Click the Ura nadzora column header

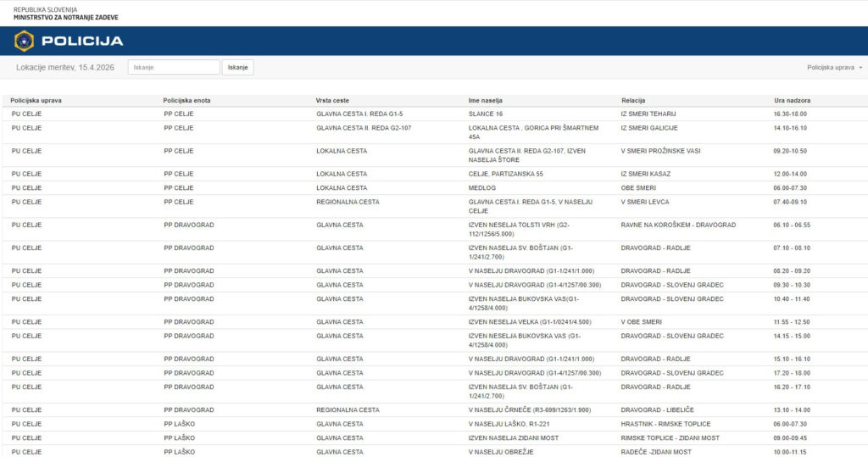[x=792, y=100]
